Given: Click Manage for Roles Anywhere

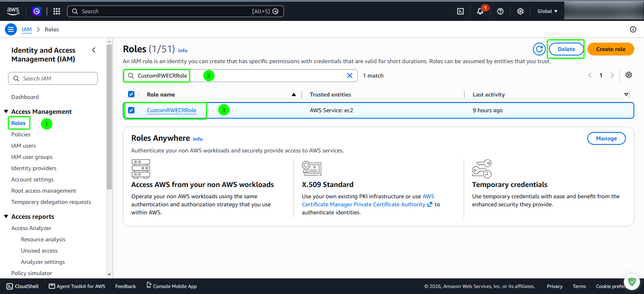Looking at the screenshot, I should pyautogui.click(x=607, y=138).
